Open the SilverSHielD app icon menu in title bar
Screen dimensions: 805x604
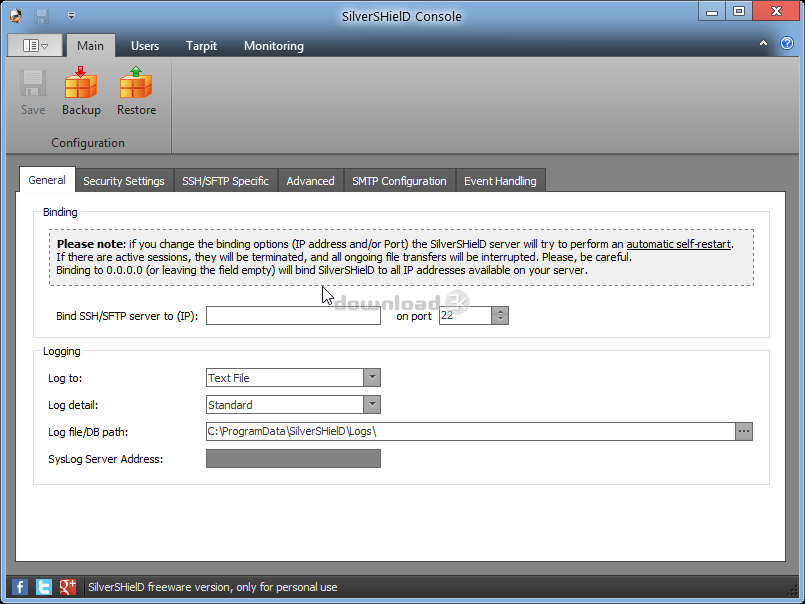pyautogui.click(x=16, y=16)
